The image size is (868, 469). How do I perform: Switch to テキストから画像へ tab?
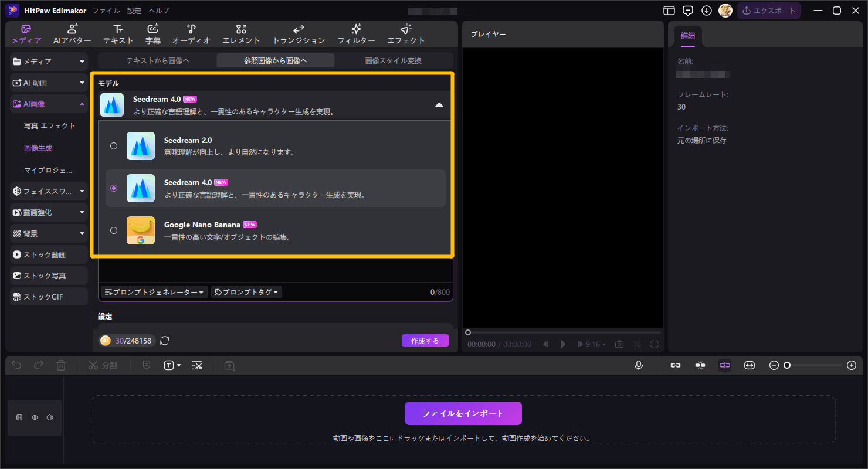(x=158, y=60)
